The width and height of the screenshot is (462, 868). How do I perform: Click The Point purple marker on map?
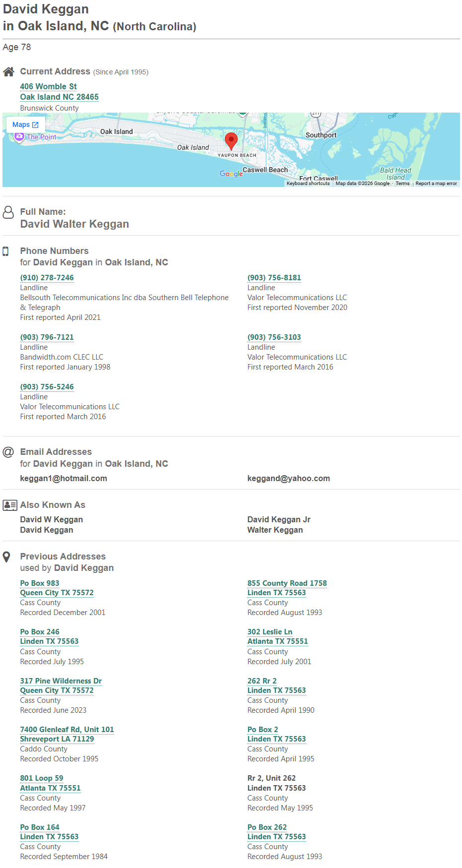[19, 137]
